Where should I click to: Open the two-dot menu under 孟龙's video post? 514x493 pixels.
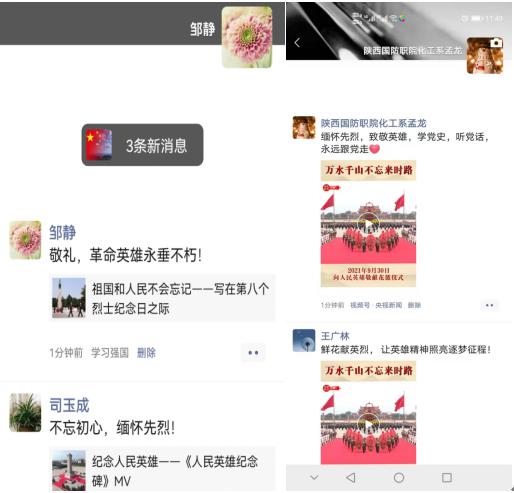pos(489,305)
